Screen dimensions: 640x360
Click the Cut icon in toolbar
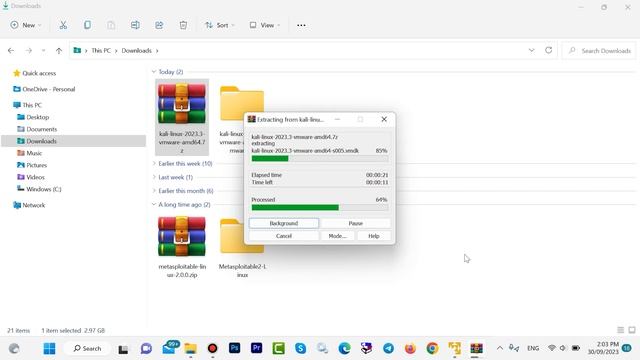[63, 25]
